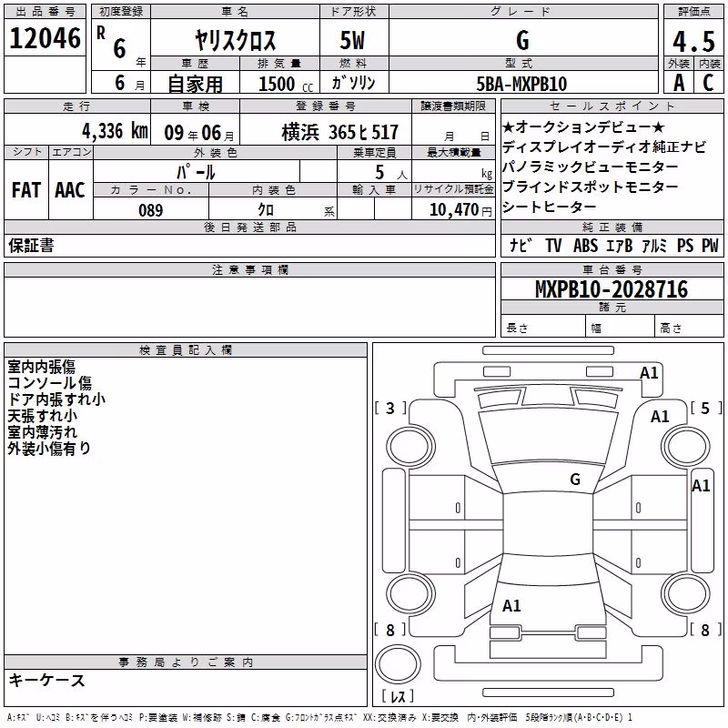Image resolution: width=728 pixels, height=728 pixels.
Task: Click the シートヒーター sales point
Action: [550, 207]
